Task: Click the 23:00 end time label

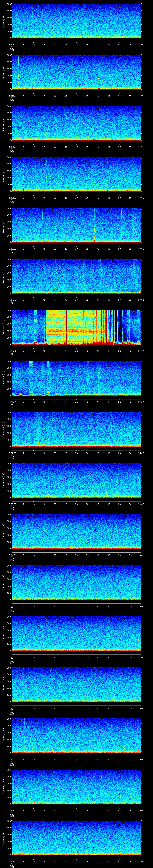Action: (x=141, y=453)
